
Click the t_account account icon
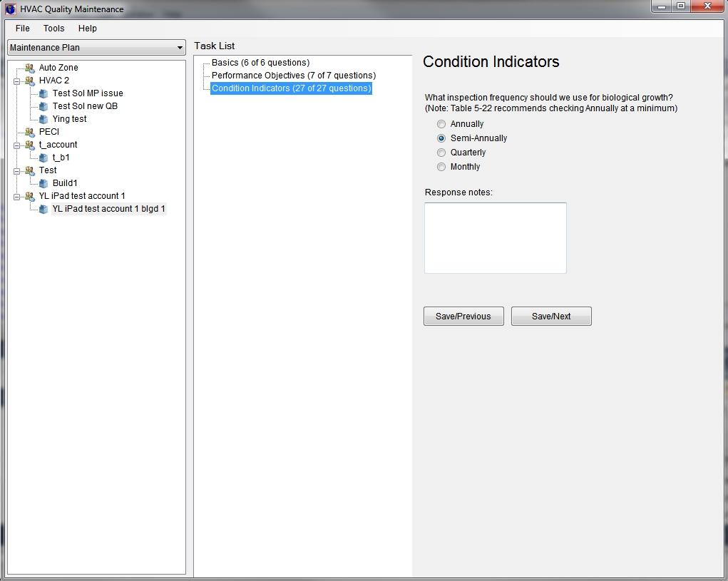tap(30, 145)
